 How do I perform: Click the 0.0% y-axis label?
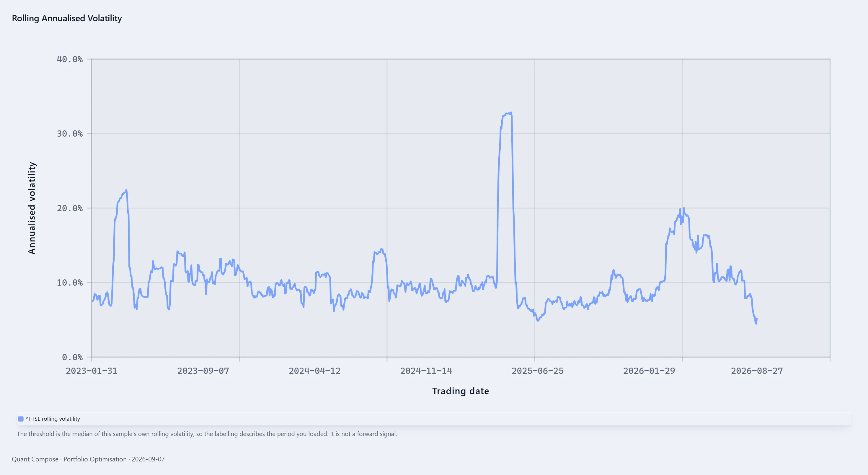click(x=72, y=357)
